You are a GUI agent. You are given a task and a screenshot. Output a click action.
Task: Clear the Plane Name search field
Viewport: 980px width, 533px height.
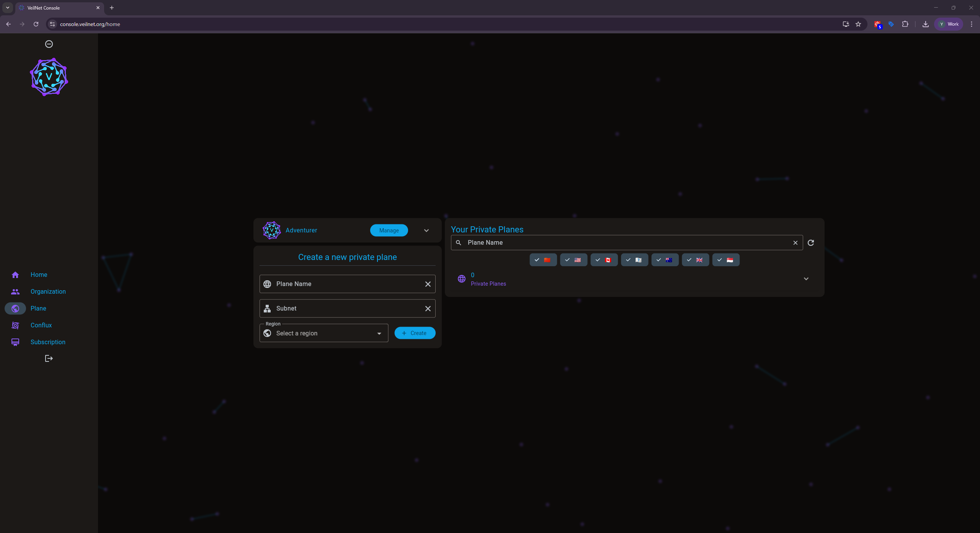[x=795, y=243]
